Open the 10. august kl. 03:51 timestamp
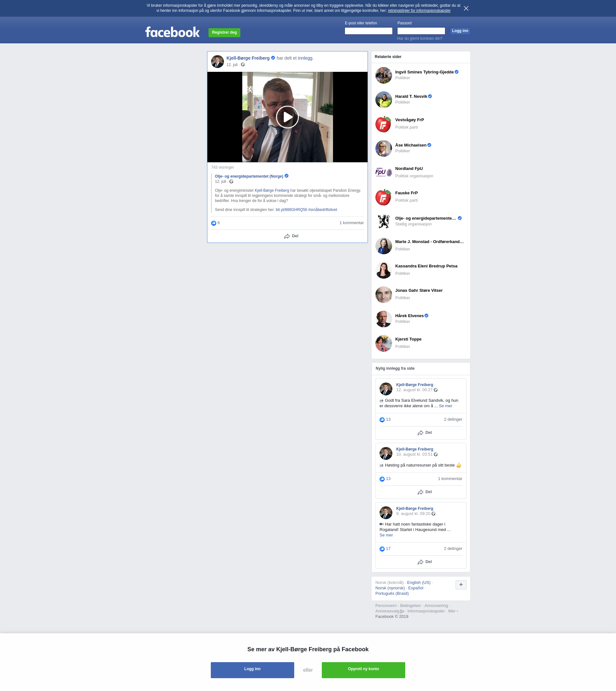The image size is (616, 691). [x=414, y=454]
